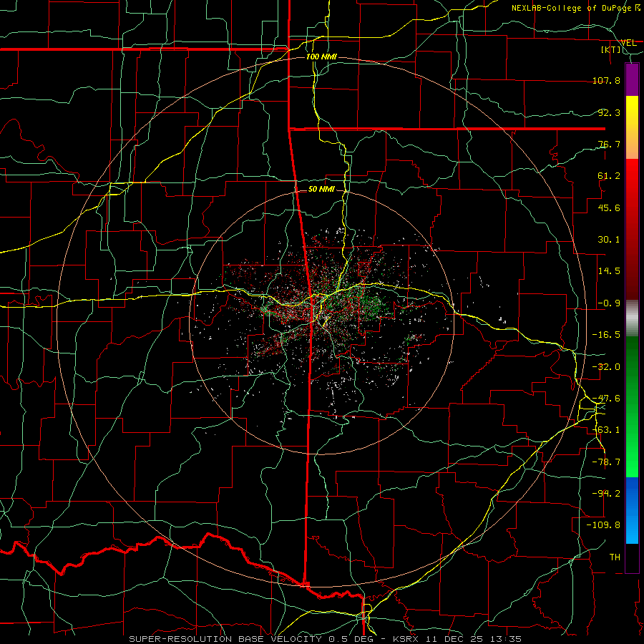
Task: Click the 76.7 velocity label
Action: point(609,144)
